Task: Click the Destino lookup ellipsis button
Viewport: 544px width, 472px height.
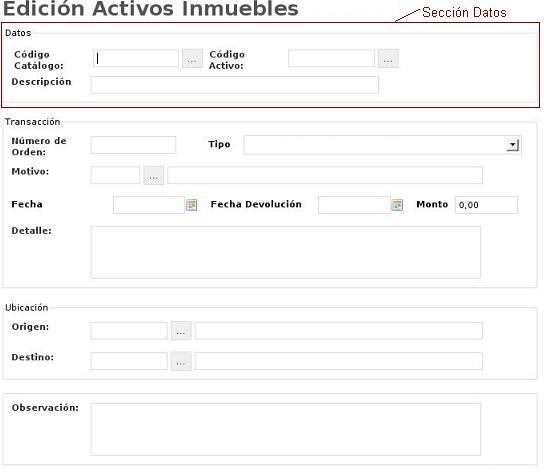Action: (181, 361)
